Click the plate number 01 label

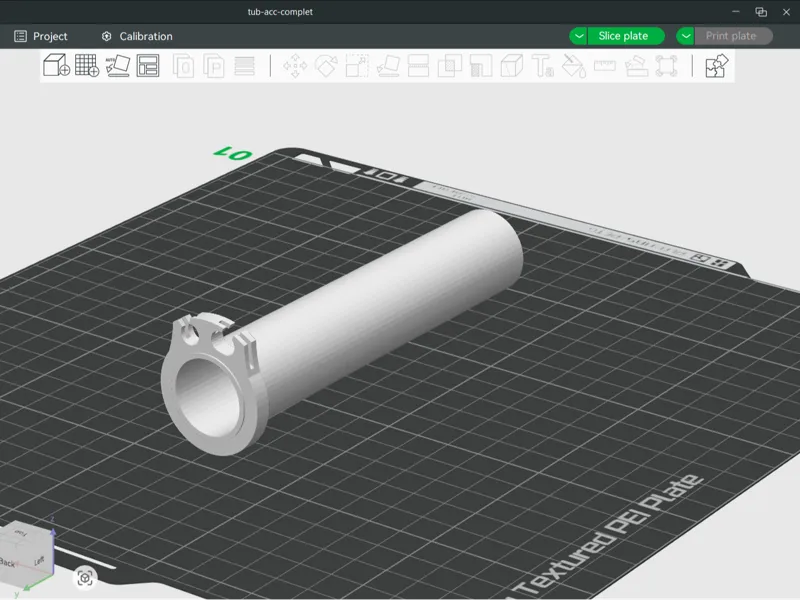[x=233, y=153]
